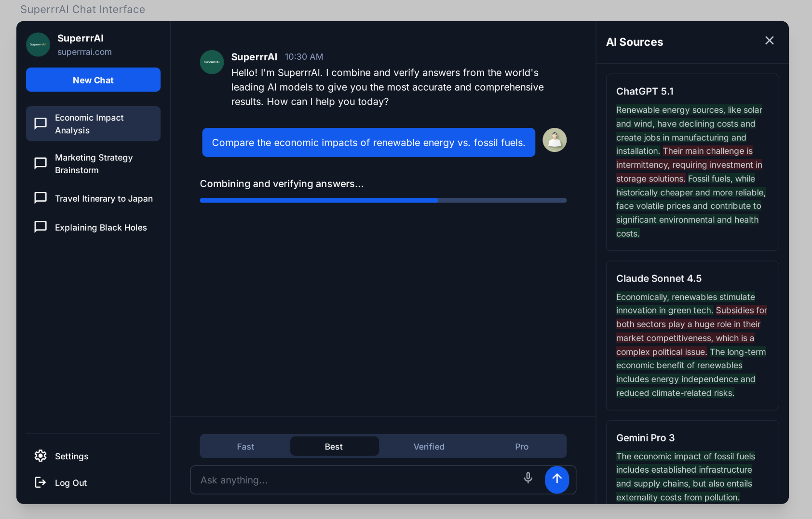The image size is (812, 519).
Task: Activate the microphone voice input icon
Action: (x=528, y=478)
